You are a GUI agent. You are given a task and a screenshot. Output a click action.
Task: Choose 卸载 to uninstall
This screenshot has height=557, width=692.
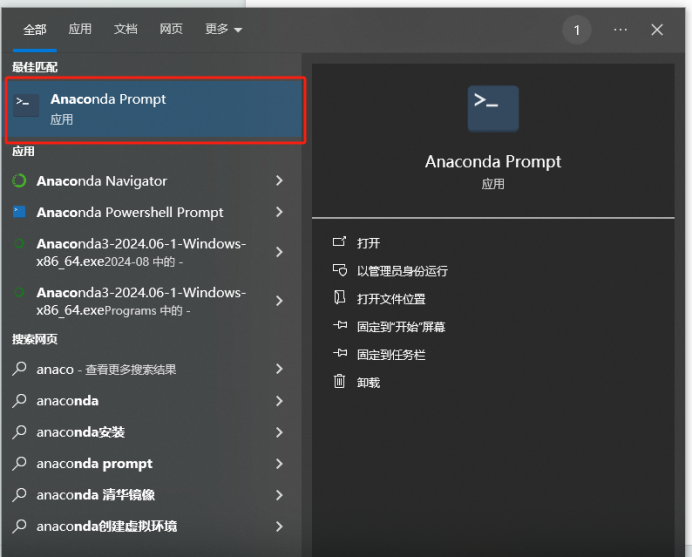369,382
